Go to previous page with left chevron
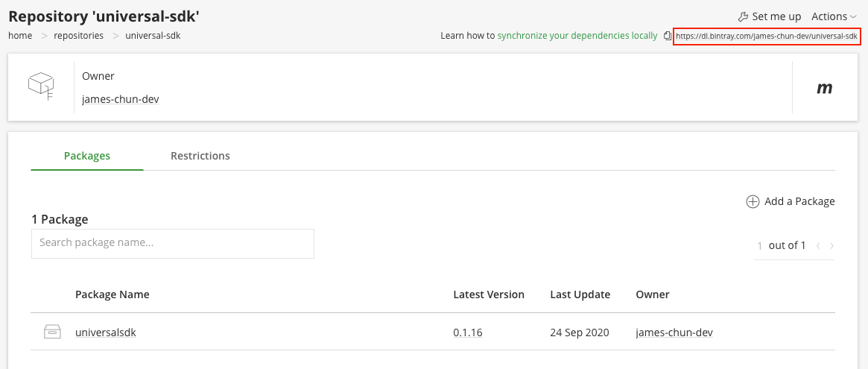868x369 pixels. [818, 245]
